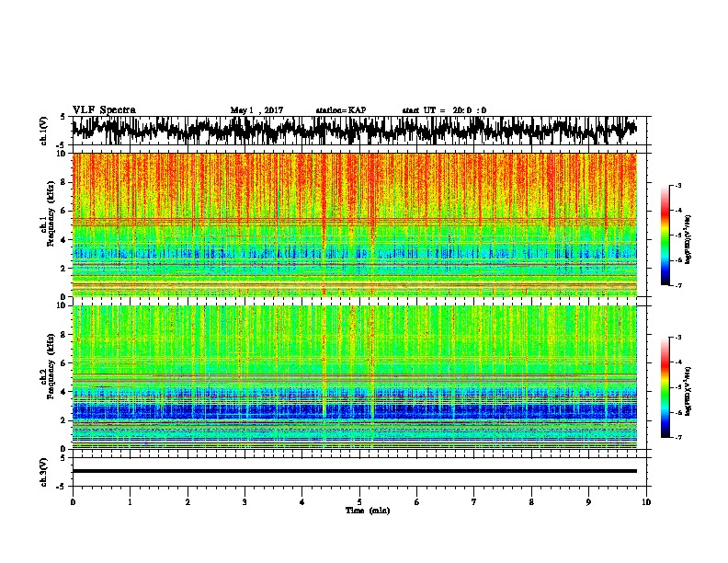Click the "5" voltage tick on the ch.3(V) axis
Viewport: 728px width, 563px height.
pos(63,458)
